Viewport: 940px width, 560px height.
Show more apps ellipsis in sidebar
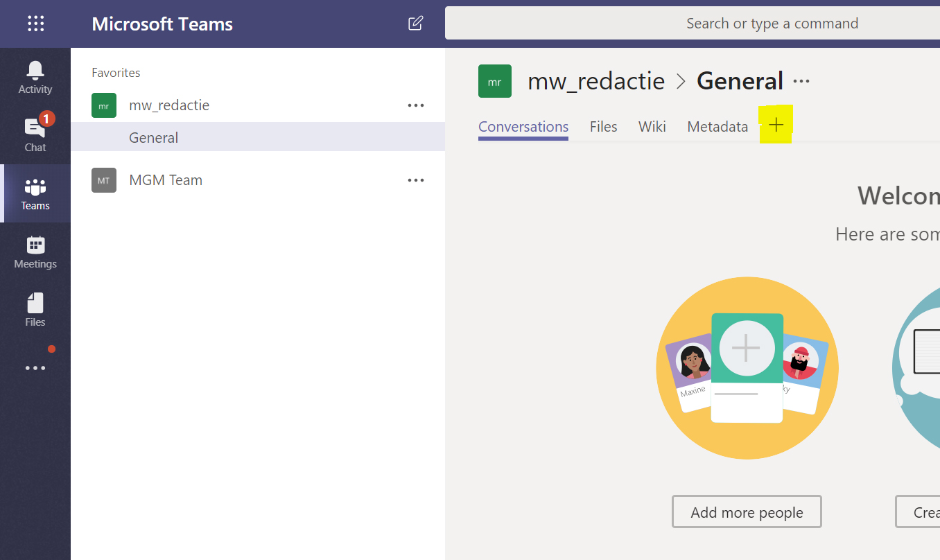point(35,368)
